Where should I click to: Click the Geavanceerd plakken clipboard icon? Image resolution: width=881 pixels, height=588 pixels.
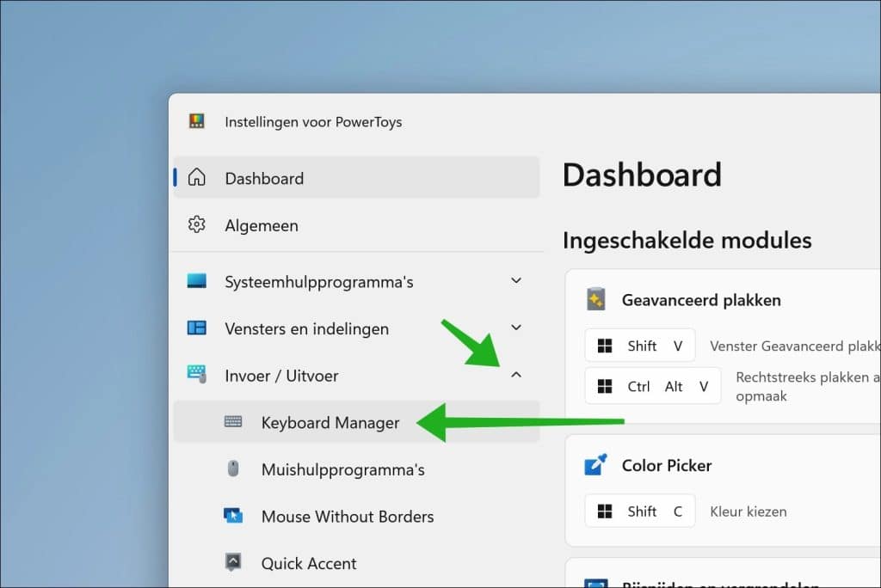pyautogui.click(x=596, y=299)
